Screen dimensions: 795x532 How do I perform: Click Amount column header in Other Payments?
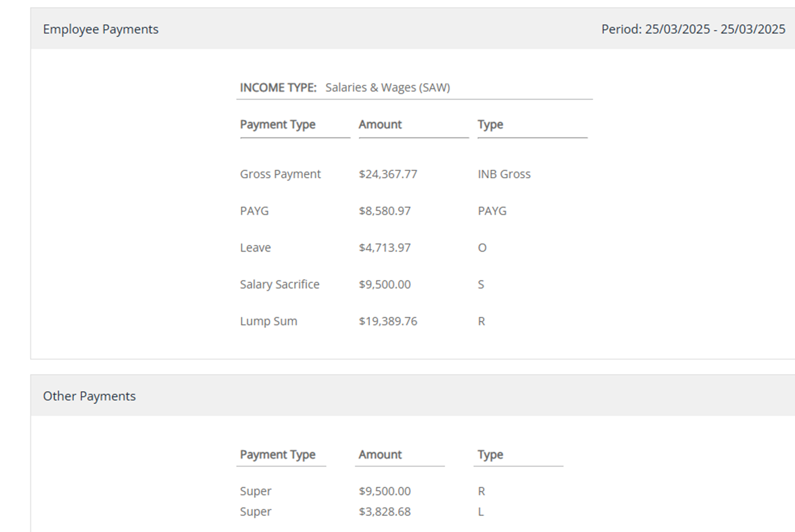click(x=380, y=455)
